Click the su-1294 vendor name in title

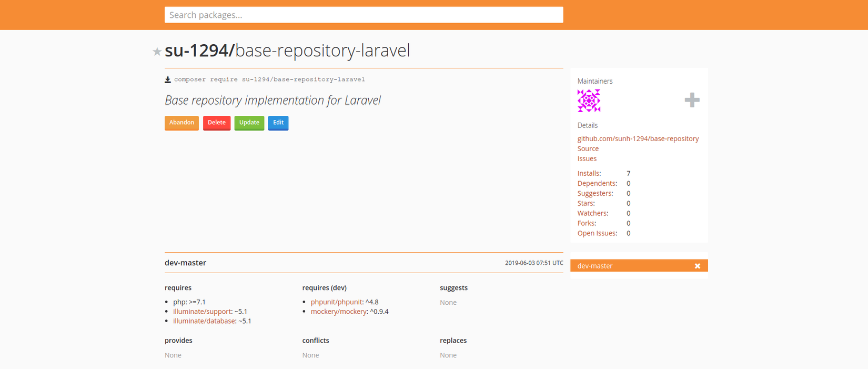196,51
